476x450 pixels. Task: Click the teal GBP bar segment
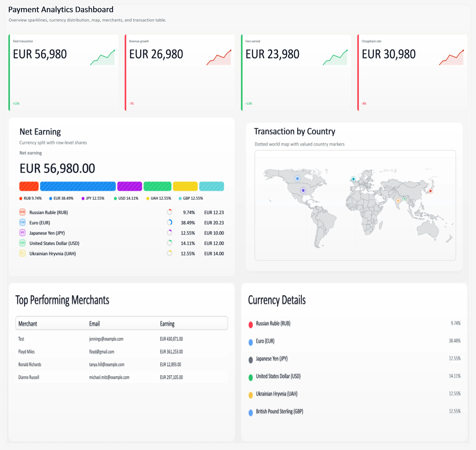[212, 186]
